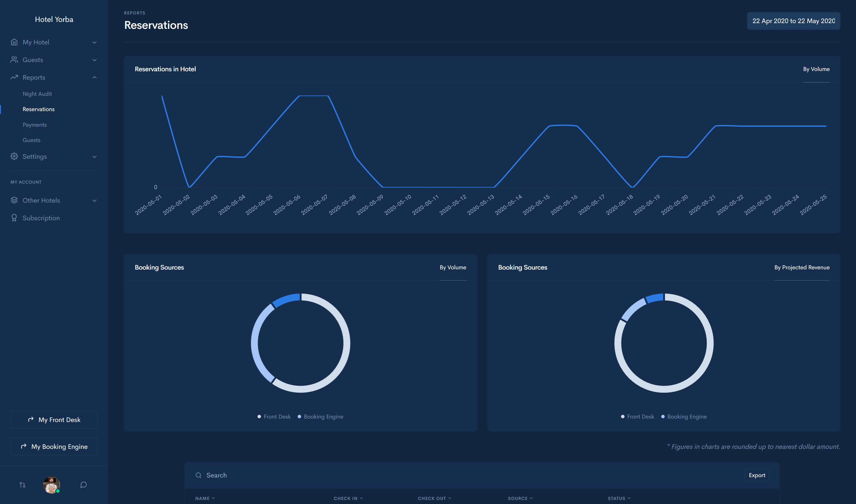The height and width of the screenshot is (504, 856).
Task: Click the Guests icon under Reports
Action: [x=31, y=140]
